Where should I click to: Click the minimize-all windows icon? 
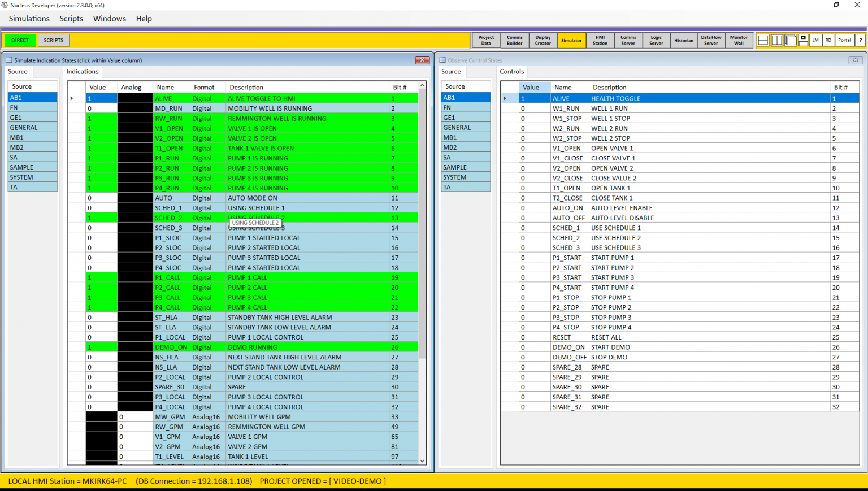pos(803,40)
